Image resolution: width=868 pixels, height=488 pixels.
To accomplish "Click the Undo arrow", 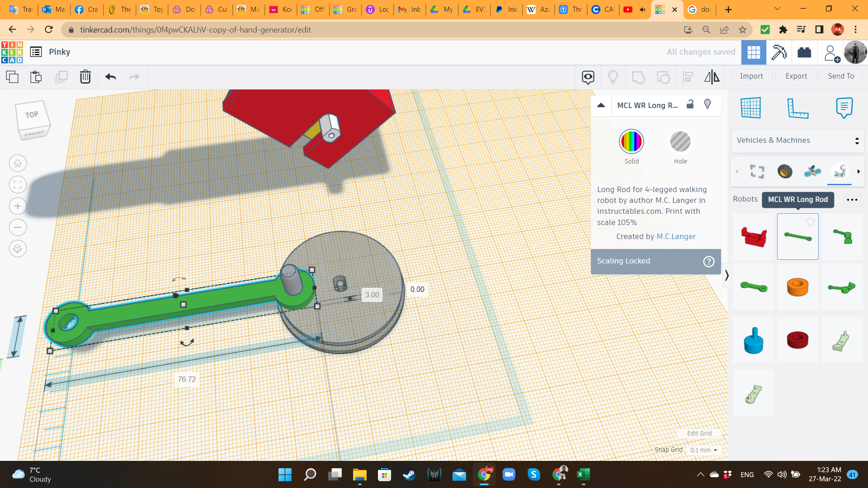I will (x=110, y=77).
